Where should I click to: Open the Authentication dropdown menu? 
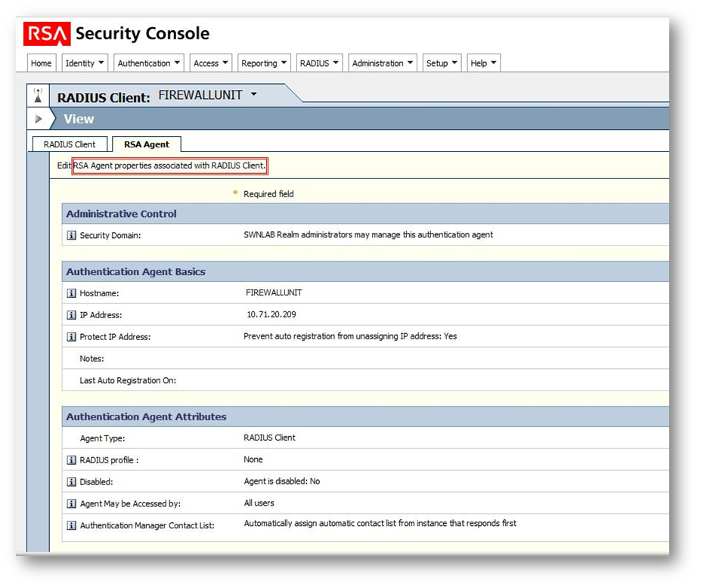click(148, 63)
